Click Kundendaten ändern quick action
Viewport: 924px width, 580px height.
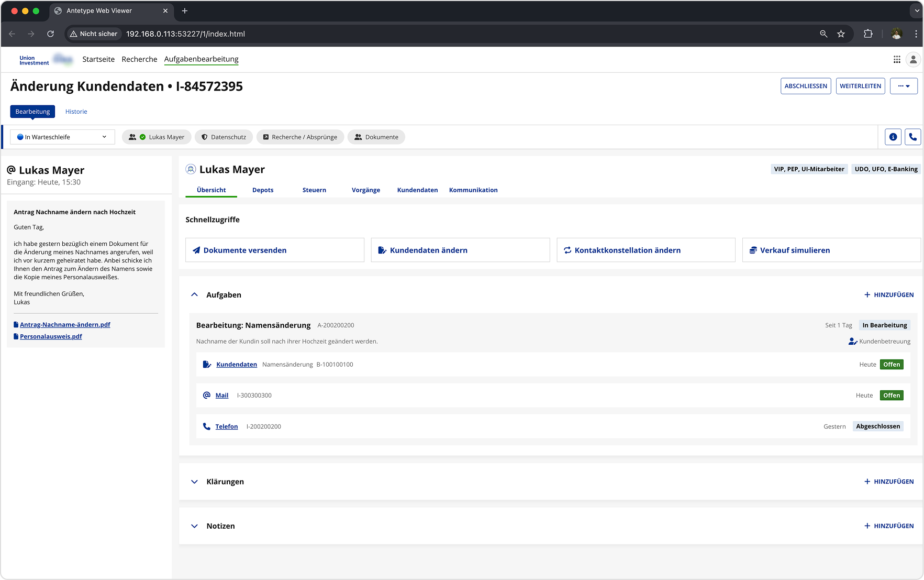point(460,250)
